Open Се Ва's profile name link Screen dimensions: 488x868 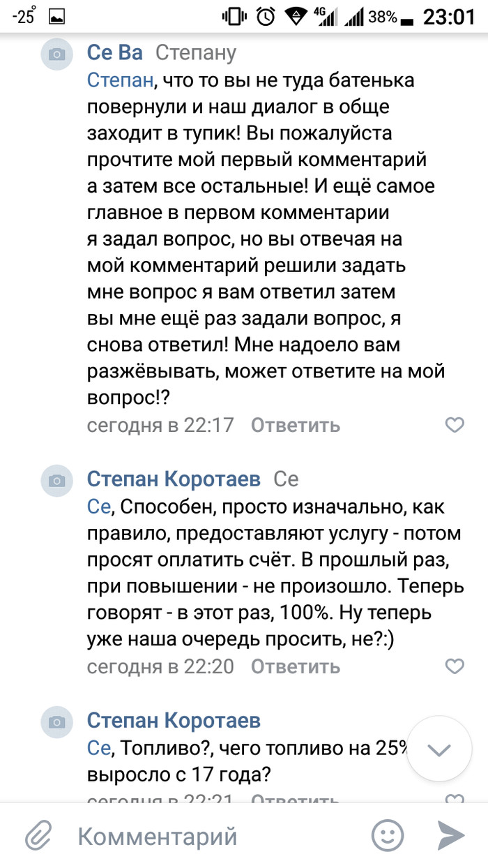pyautogui.click(x=115, y=52)
